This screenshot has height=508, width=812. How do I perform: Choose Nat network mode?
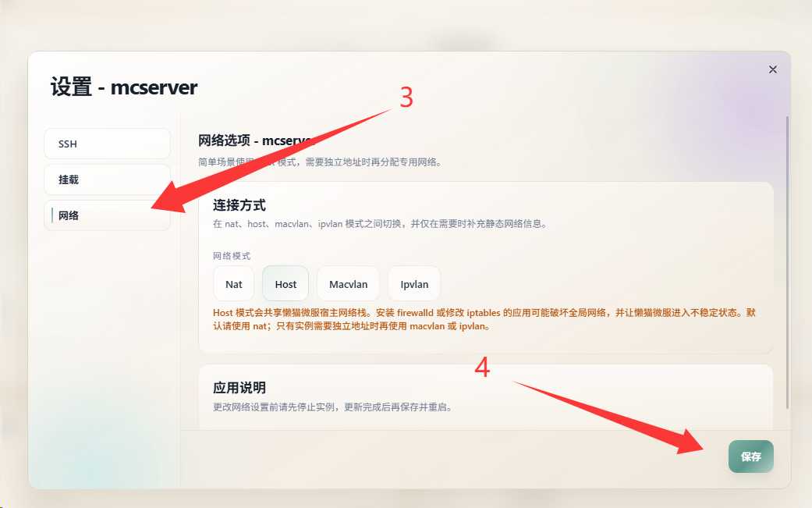click(233, 284)
